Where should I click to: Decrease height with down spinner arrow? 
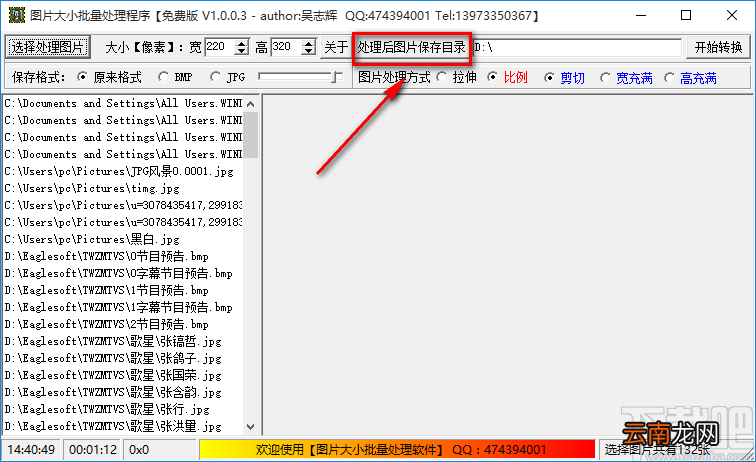coord(309,52)
